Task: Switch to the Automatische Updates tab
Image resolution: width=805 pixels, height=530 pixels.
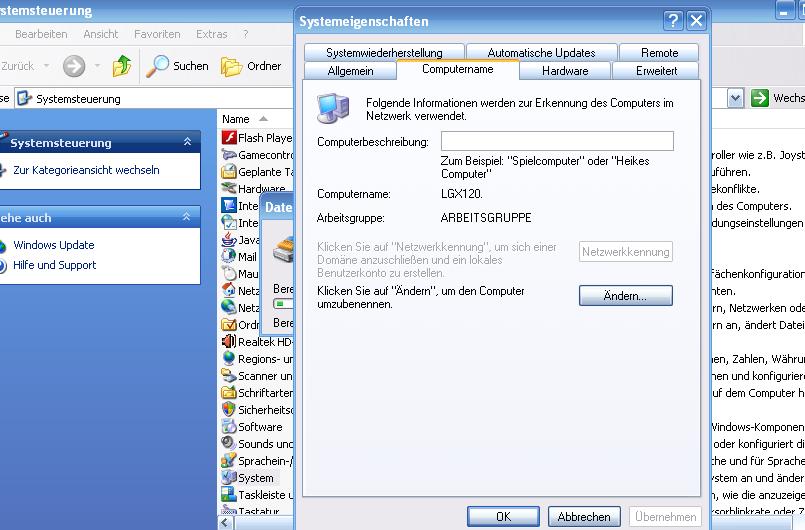Action: point(541,52)
